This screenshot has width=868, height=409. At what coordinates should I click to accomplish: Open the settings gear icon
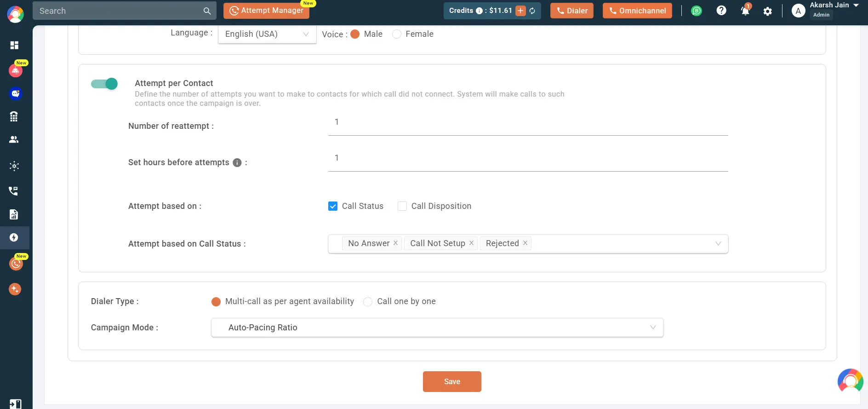768,11
